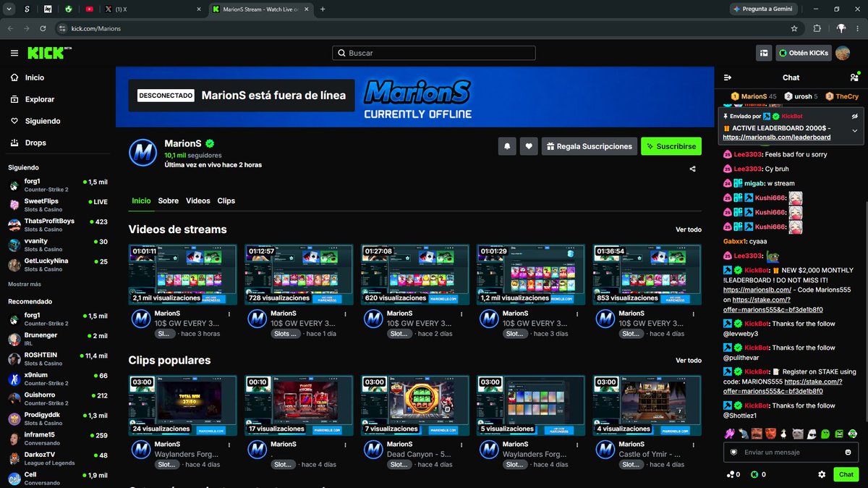
Task: Open the clip/theatre icon left of Obtén KICKs
Action: point(764,53)
